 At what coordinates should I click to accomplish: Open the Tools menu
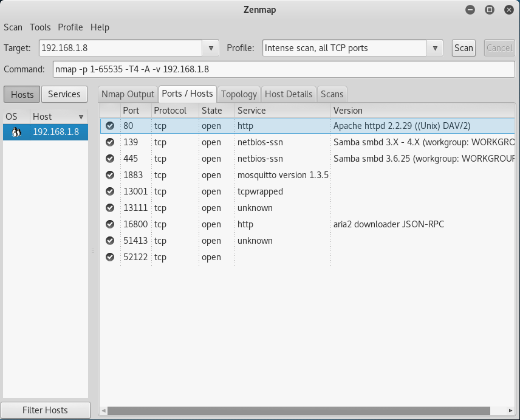tap(40, 27)
